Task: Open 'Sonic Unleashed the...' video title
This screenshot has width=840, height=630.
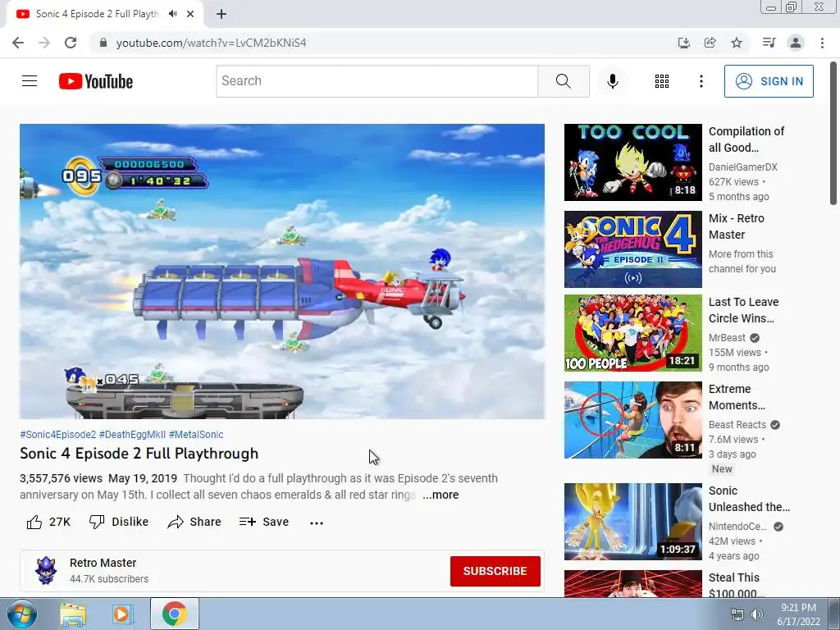Action: point(749,499)
